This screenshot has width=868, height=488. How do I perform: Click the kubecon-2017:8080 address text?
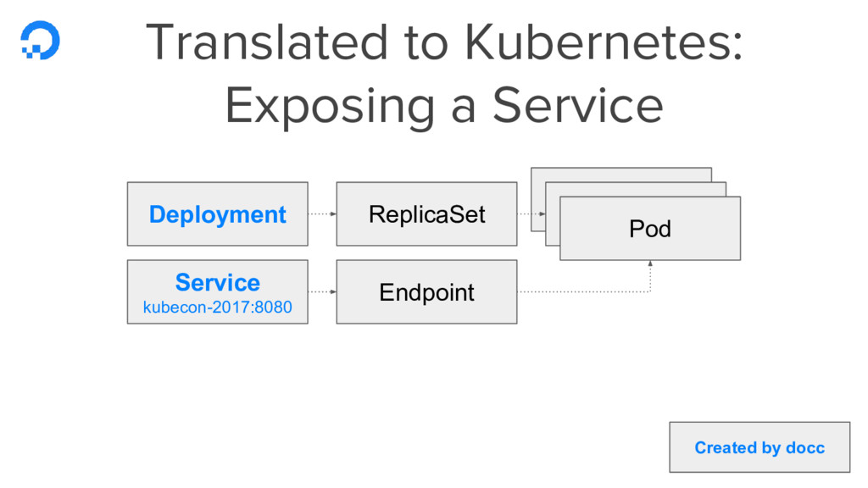[x=218, y=307]
